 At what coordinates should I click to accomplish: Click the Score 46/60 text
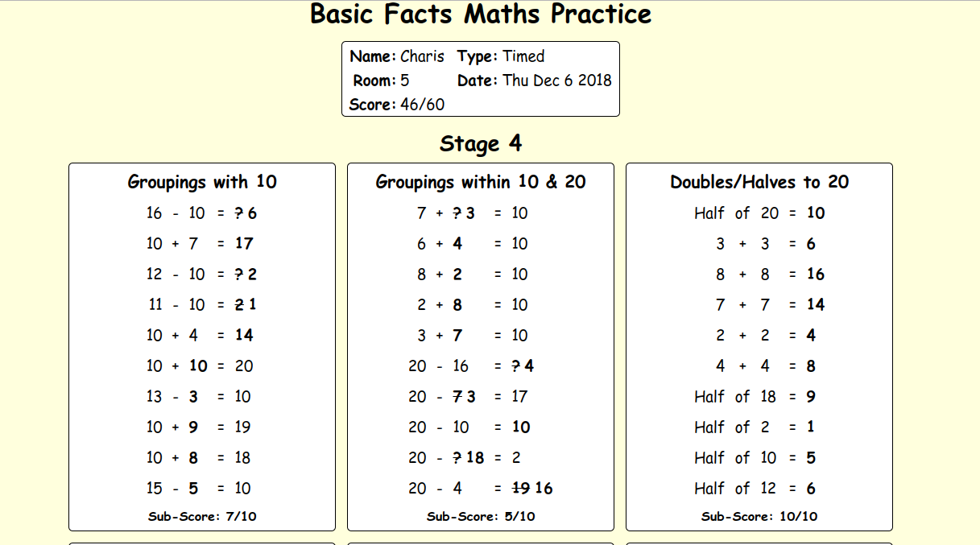coord(397,105)
